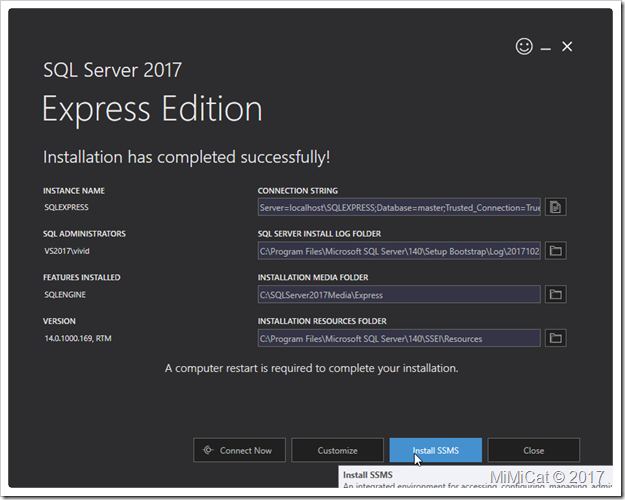Click the smiley feedback icon
This screenshot has height=500, width=625.
click(x=524, y=47)
